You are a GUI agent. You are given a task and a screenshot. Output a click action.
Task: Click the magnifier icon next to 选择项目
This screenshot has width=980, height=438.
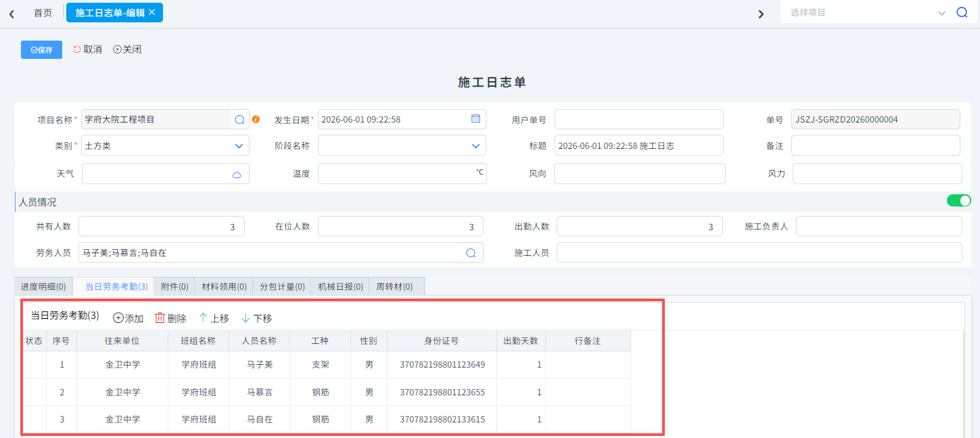click(x=962, y=12)
